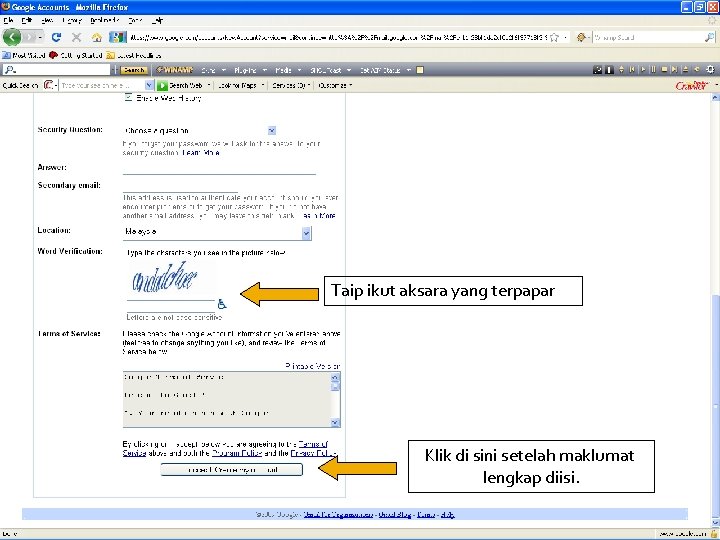The width and height of the screenshot is (720, 540).
Task: Toggle the Enable Web History checkbox
Action: coord(129,97)
